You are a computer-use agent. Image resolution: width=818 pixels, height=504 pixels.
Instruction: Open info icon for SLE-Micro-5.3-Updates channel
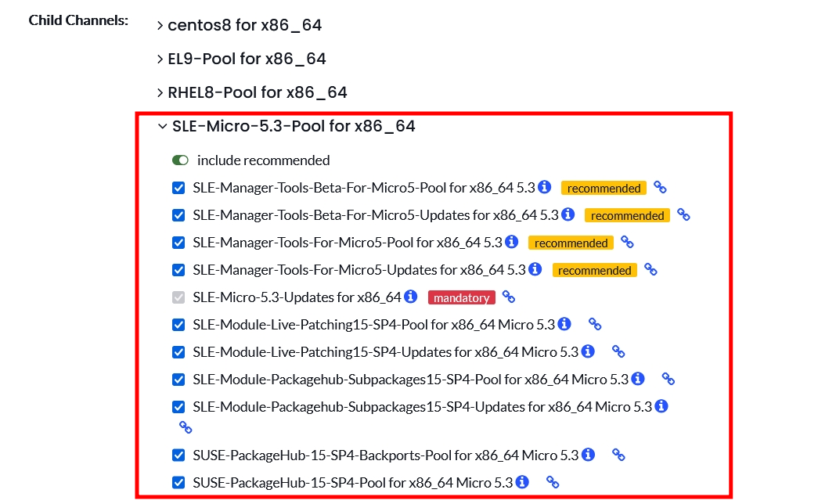(411, 297)
